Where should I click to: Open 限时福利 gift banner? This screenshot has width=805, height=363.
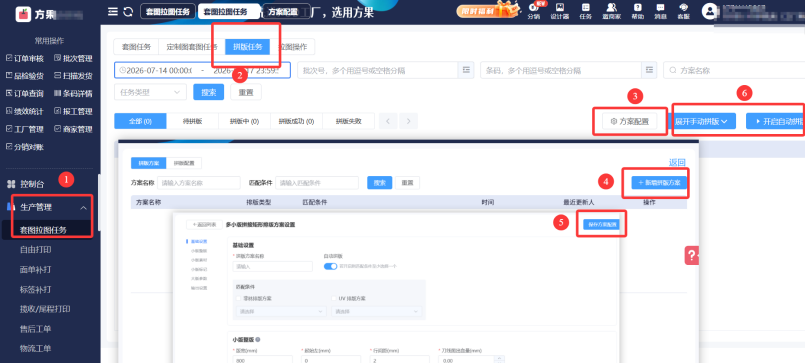[x=488, y=10]
